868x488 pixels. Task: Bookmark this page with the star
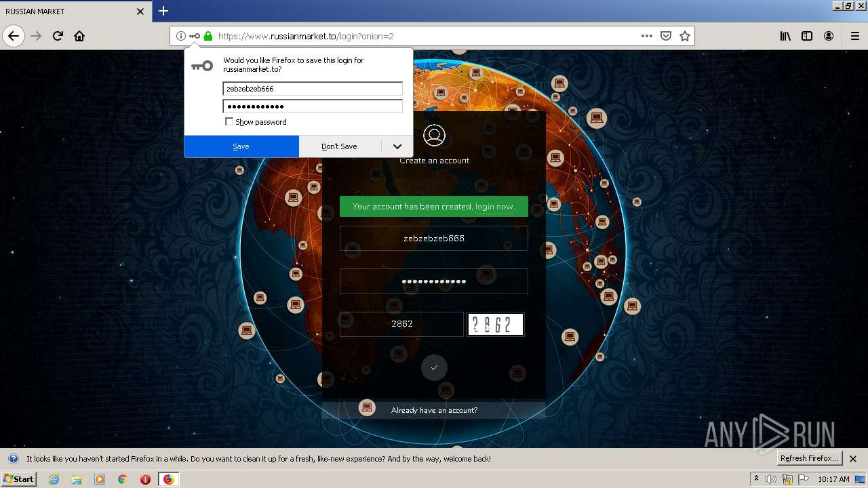coord(685,36)
